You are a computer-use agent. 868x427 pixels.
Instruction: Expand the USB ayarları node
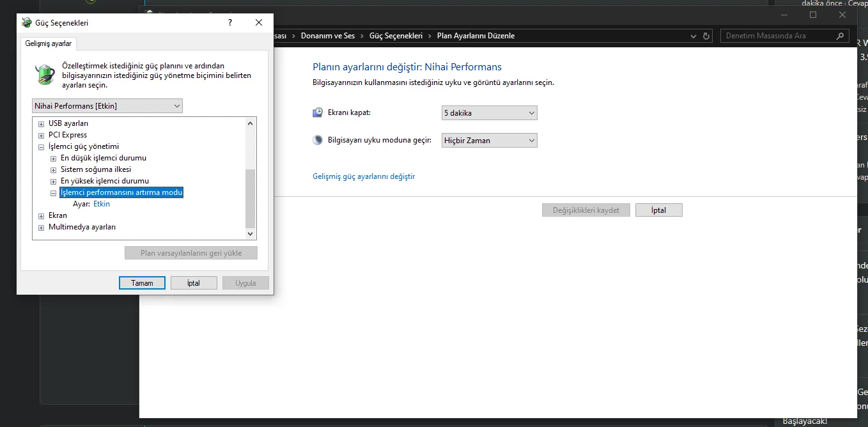(42, 123)
